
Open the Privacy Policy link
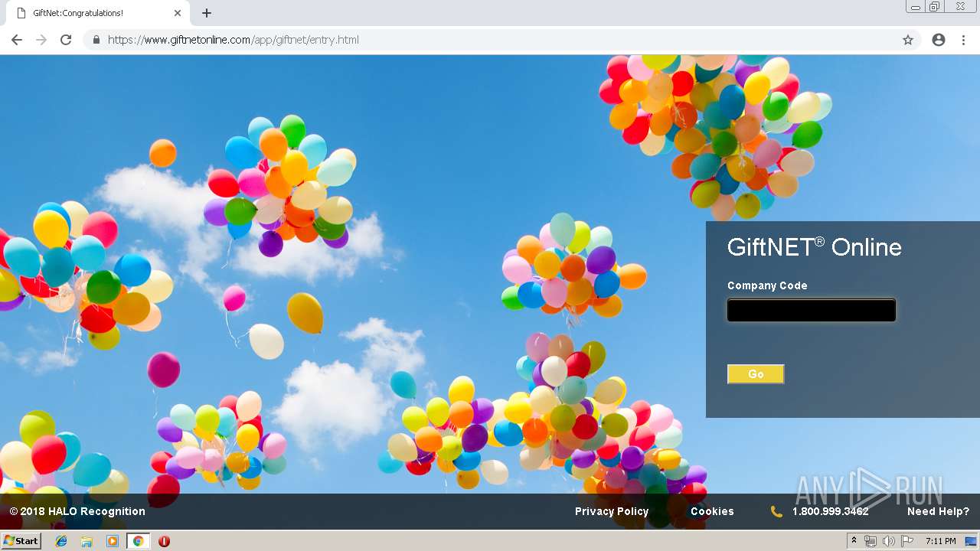(612, 511)
